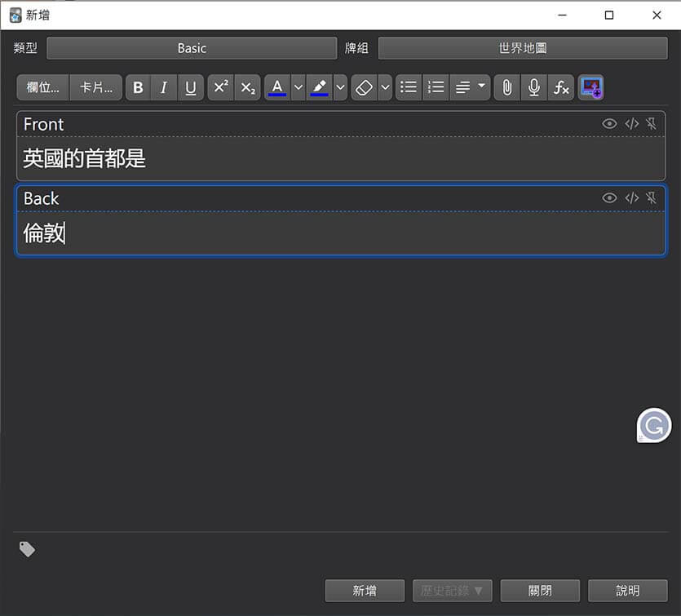Maximize the 新增 window
Image resolution: width=681 pixels, height=616 pixels.
(609, 16)
